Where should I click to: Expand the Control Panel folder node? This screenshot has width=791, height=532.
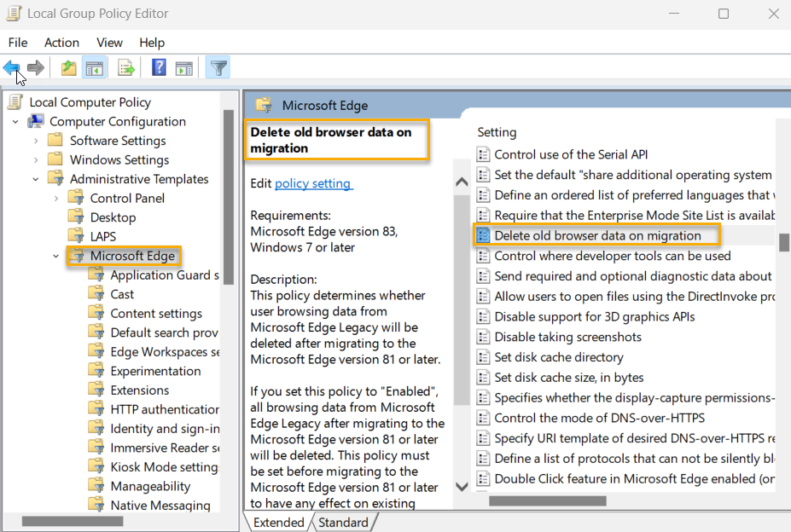(56, 199)
